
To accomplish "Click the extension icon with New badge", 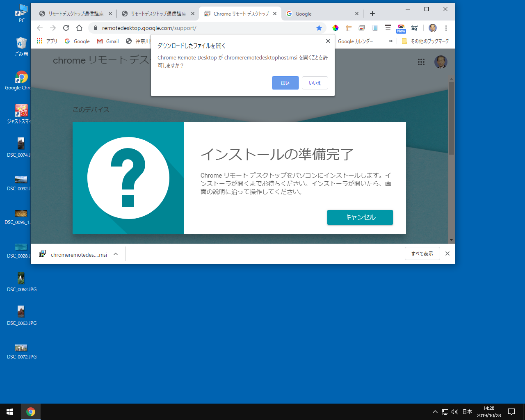I will point(401,28).
